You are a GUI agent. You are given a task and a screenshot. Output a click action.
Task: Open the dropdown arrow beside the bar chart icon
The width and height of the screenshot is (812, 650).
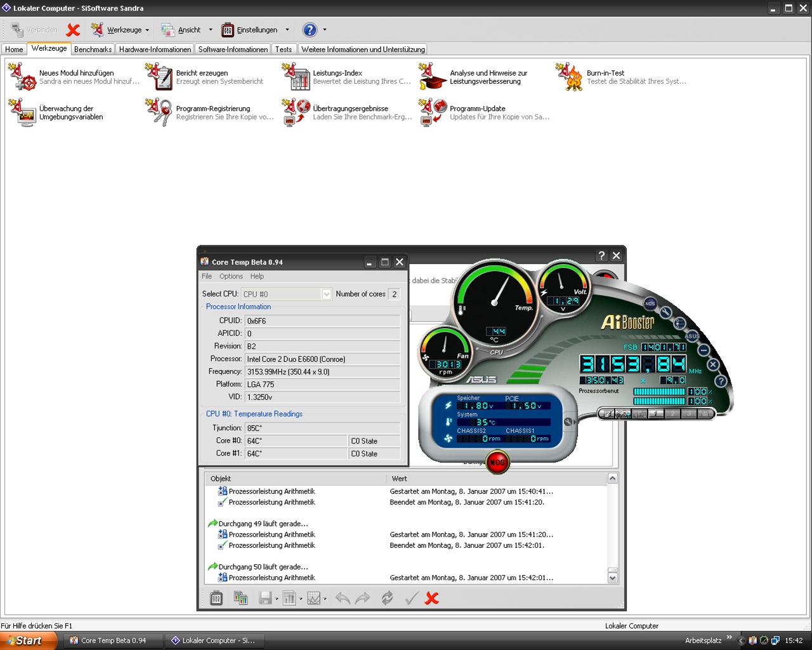[301, 599]
